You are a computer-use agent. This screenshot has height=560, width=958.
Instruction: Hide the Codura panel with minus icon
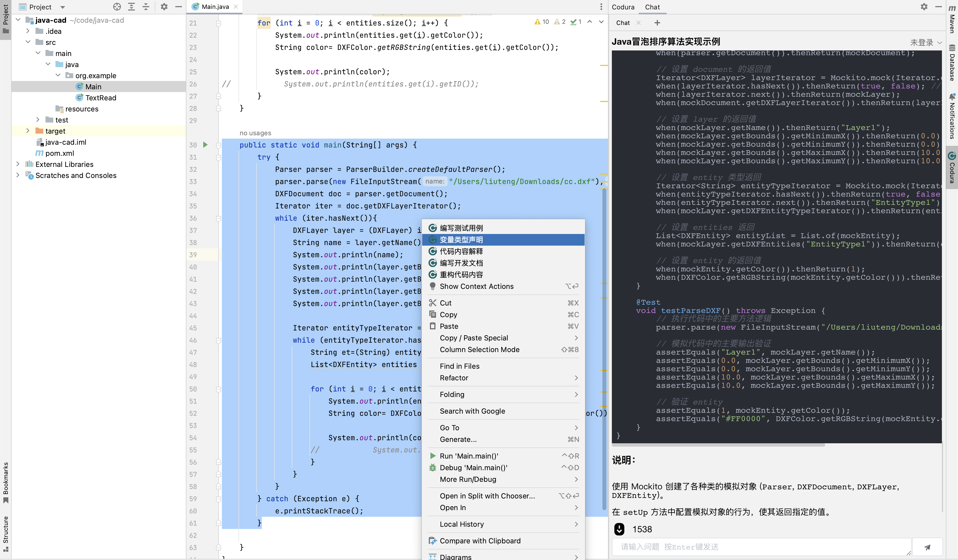[x=938, y=7]
